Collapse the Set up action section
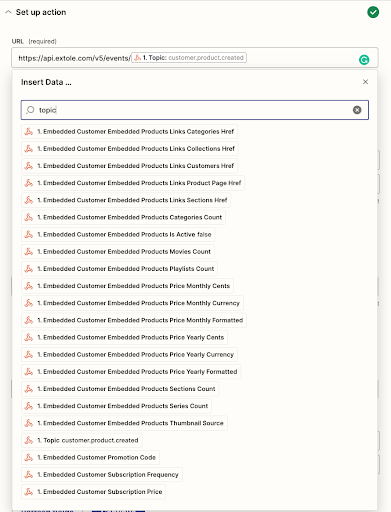The width and height of the screenshot is (391, 512). pyautogui.click(x=8, y=12)
